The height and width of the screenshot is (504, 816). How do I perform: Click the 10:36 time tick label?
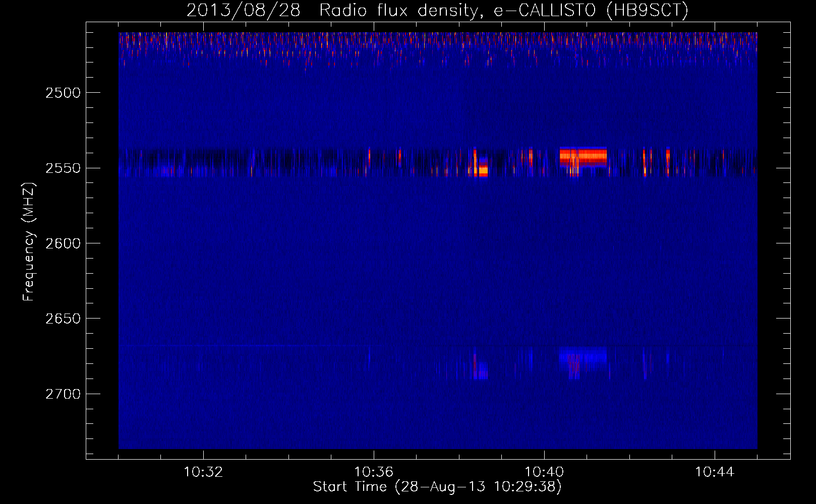(x=374, y=472)
